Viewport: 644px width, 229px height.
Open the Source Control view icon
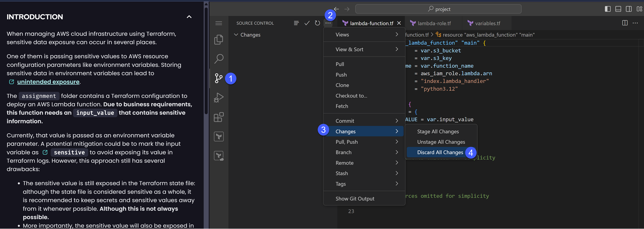219,78
